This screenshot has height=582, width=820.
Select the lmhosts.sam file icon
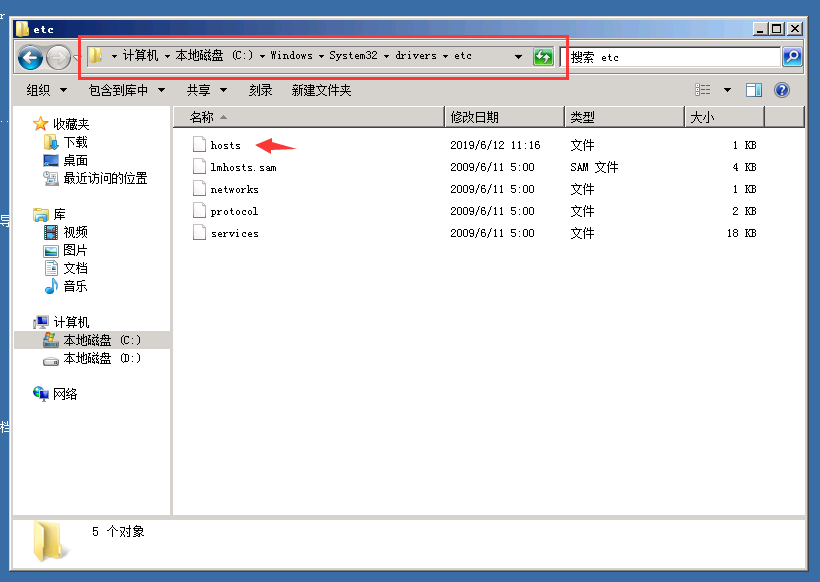[199, 166]
